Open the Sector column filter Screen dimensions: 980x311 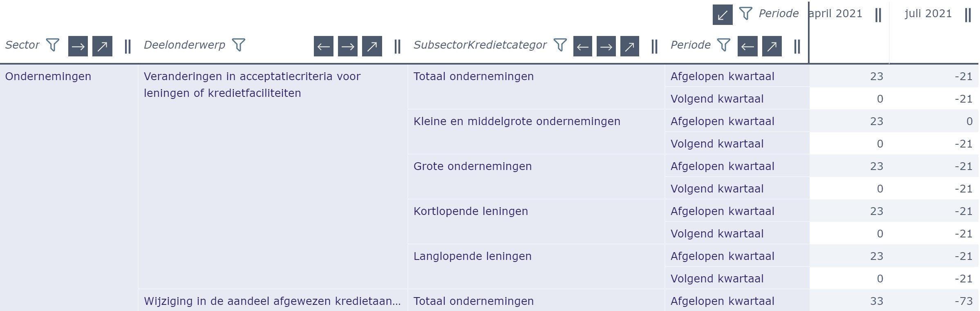(x=53, y=45)
